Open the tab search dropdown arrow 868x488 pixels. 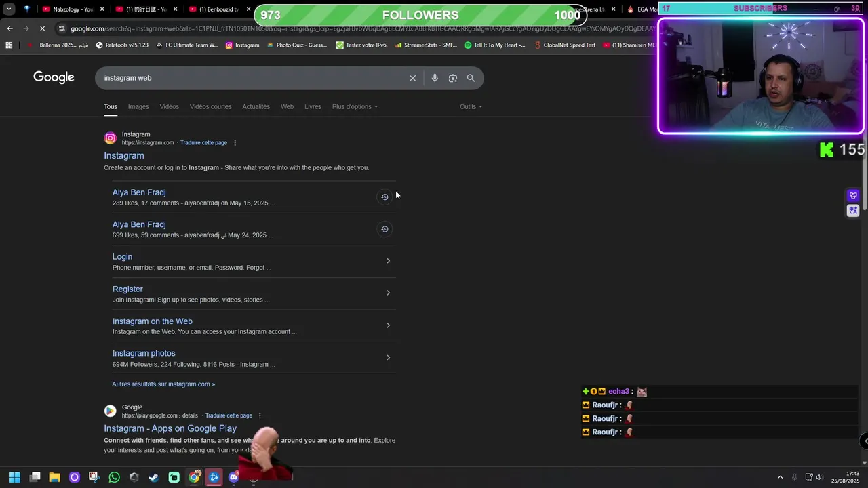9,9
